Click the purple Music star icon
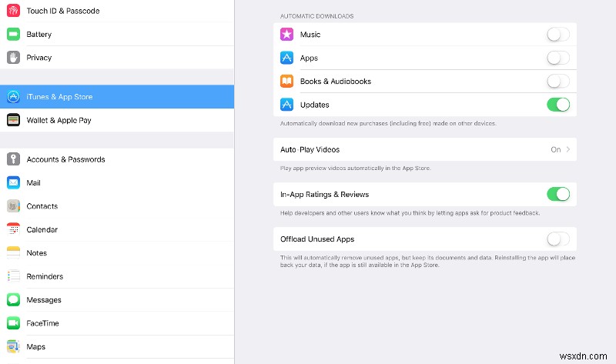The height and width of the screenshot is (364, 616). click(286, 34)
